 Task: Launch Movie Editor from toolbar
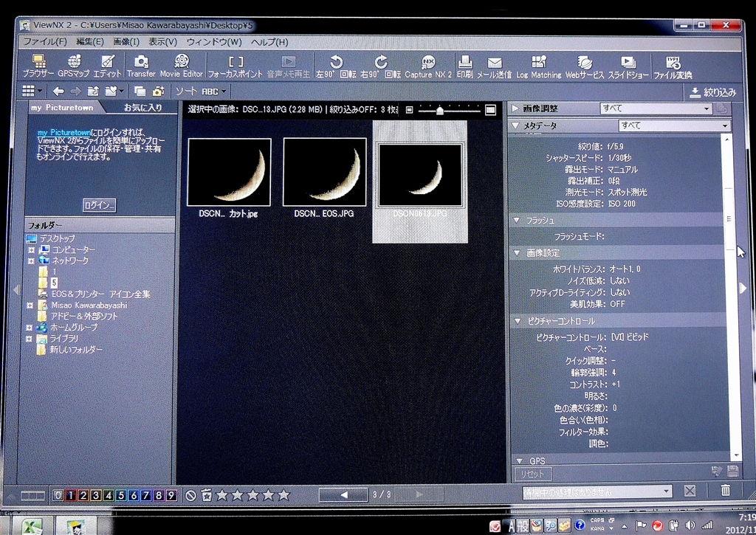coord(182,65)
